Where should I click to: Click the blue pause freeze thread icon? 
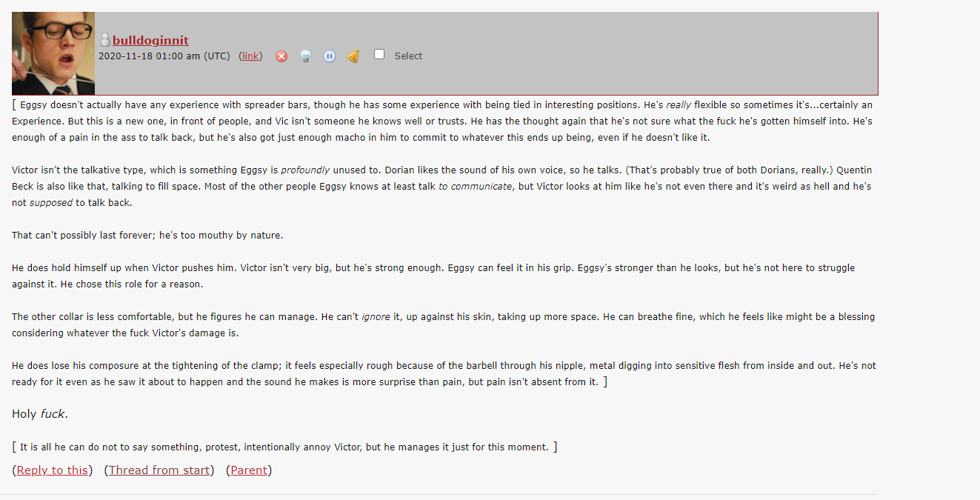tap(330, 56)
